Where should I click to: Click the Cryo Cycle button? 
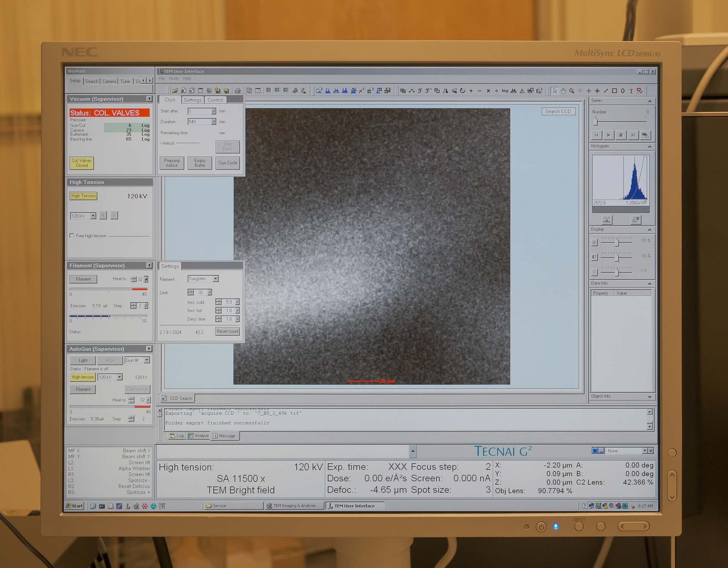click(x=227, y=163)
